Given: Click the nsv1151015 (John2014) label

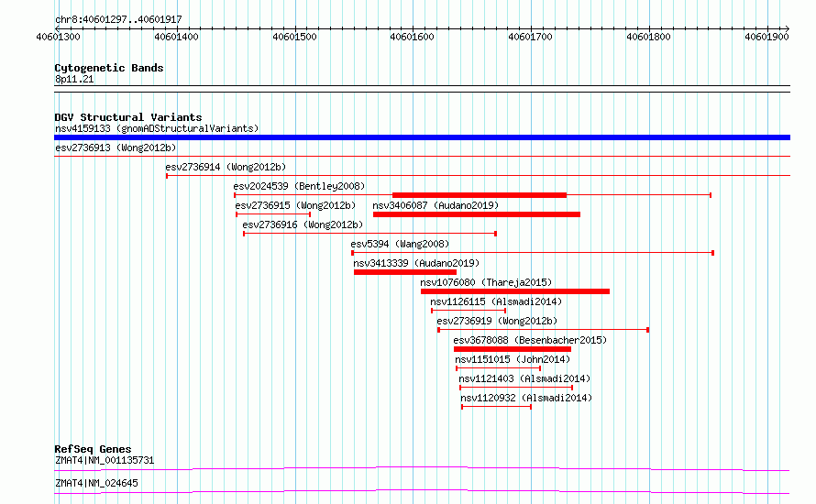Looking at the screenshot, I should point(513,359).
